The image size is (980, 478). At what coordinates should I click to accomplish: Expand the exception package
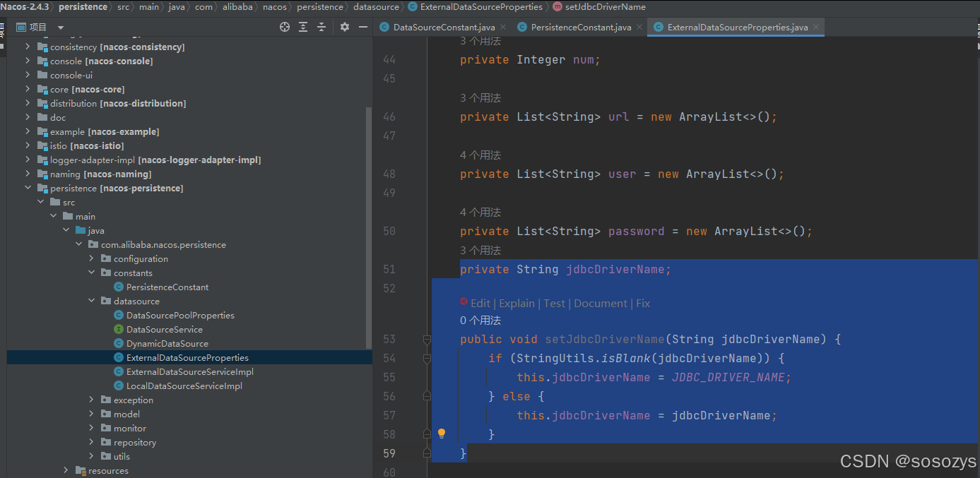coord(92,400)
